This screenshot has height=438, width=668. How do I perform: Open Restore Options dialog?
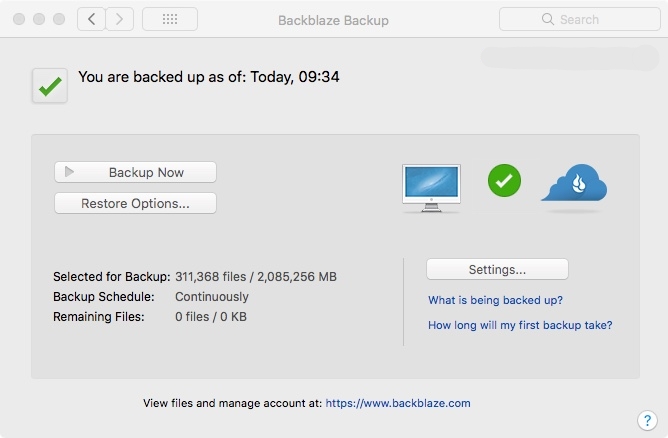[x=135, y=203]
